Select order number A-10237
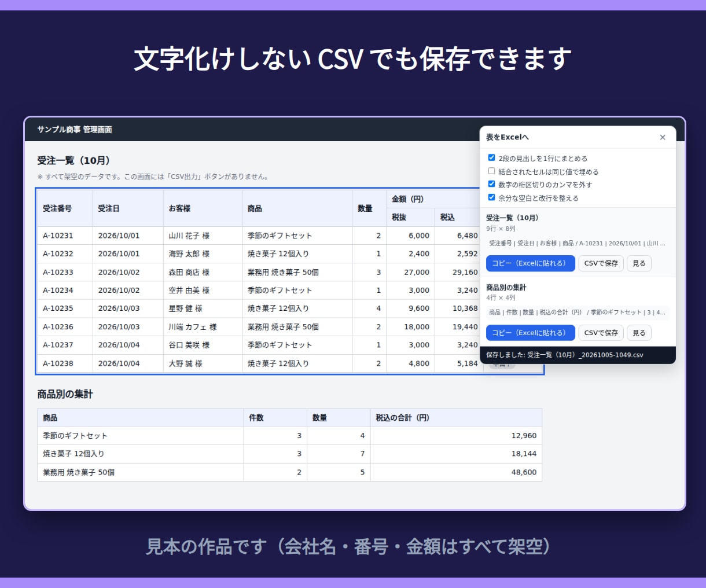Viewport: 706px width, 588px height. tap(58, 345)
